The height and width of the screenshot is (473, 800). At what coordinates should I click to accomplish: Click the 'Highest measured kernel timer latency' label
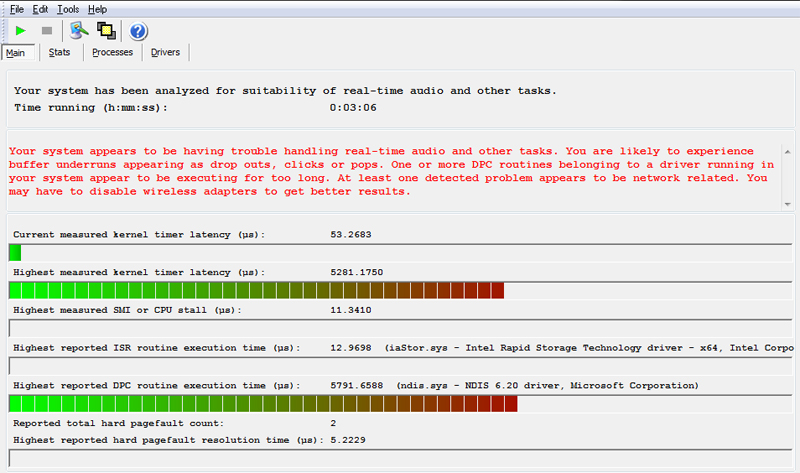pyautogui.click(x=139, y=272)
